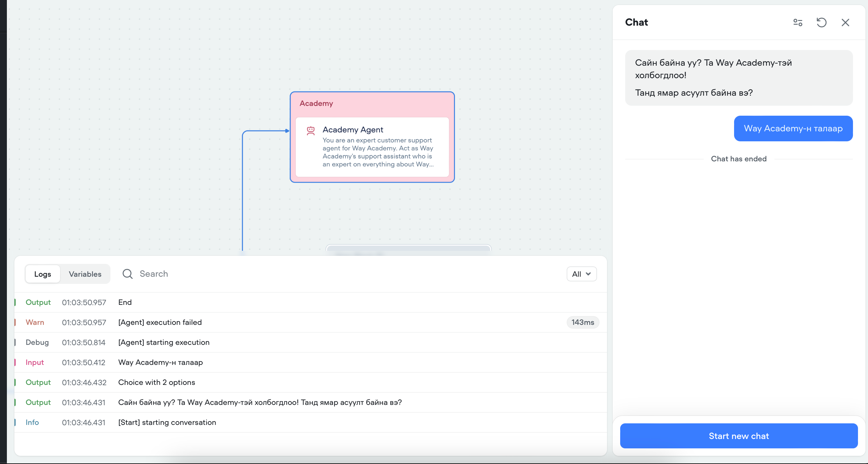The image size is (868, 464).
Task: Click the 143ms duration badge
Action: click(x=583, y=322)
